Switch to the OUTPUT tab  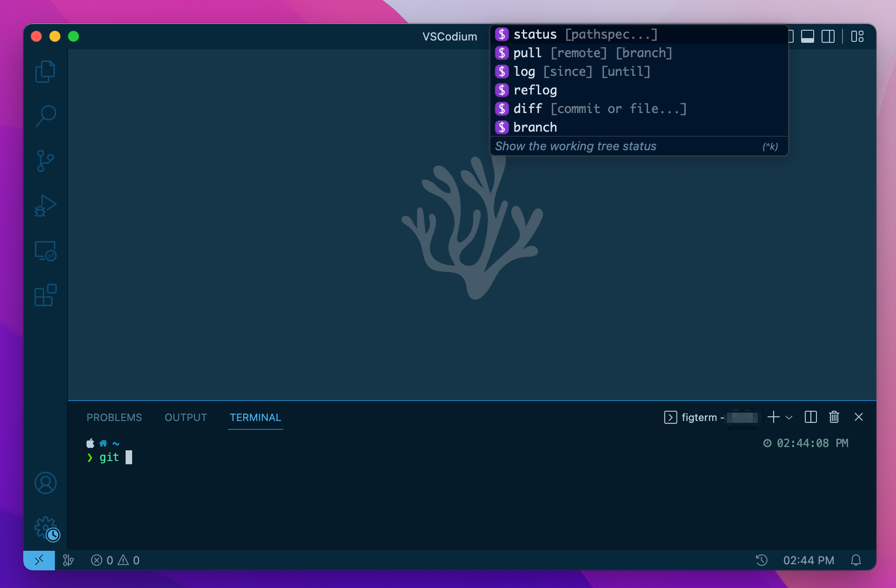click(x=186, y=417)
